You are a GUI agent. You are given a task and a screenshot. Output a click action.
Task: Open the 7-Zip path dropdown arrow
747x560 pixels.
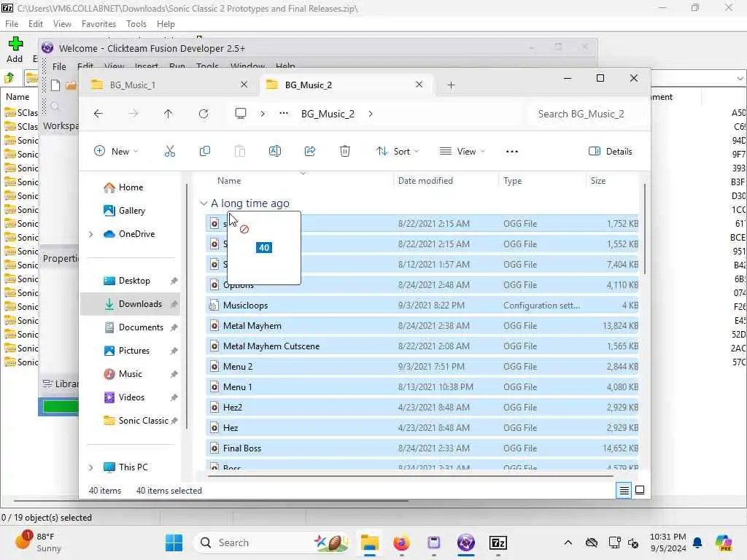[740, 78]
